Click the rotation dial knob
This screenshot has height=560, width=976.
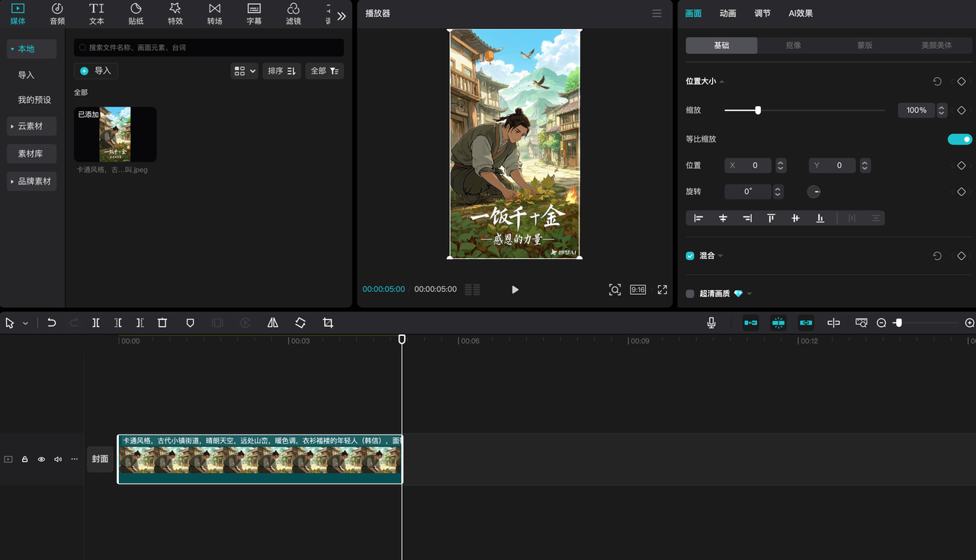click(x=814, y=192)
